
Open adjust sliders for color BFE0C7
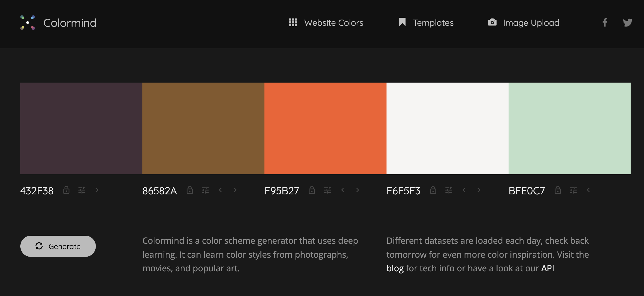click(x=573, y=190)
